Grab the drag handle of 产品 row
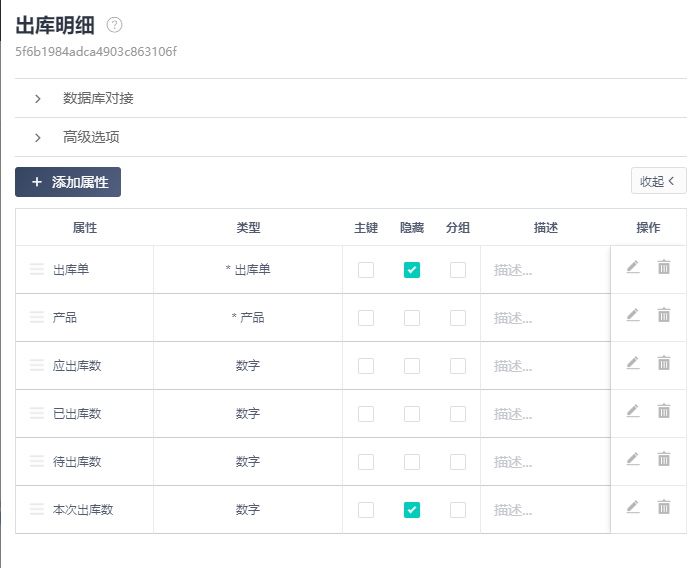 [37, 317]
